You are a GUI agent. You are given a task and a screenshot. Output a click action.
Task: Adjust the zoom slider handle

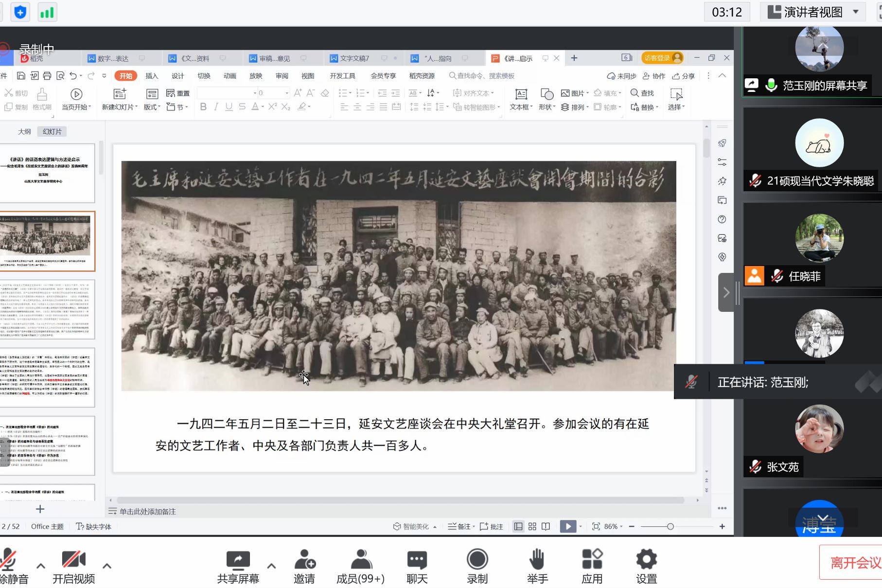tap(670, 526)
